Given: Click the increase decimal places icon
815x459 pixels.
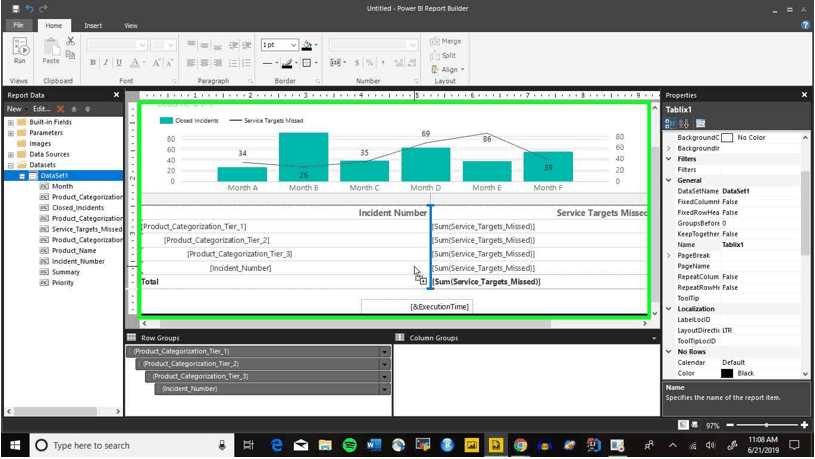Looking at the screenshot, I should click(399, 63).
